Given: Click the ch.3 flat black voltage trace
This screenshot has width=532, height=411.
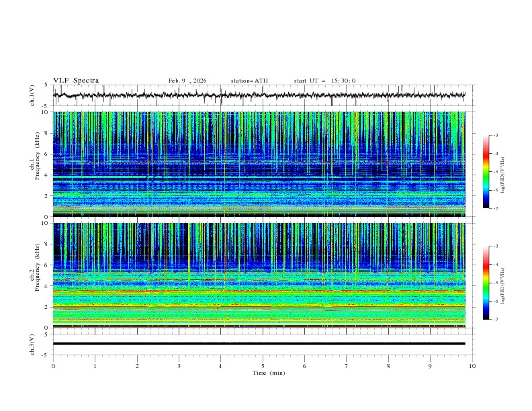Looking at the screenshot, I should point(259,344).
